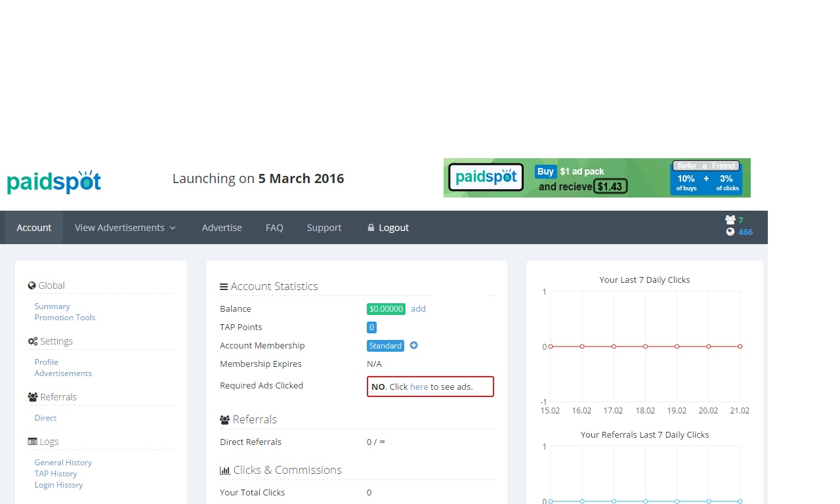840x504 pixels.
Task: Open Login History log
Action: tap(58, 485)
